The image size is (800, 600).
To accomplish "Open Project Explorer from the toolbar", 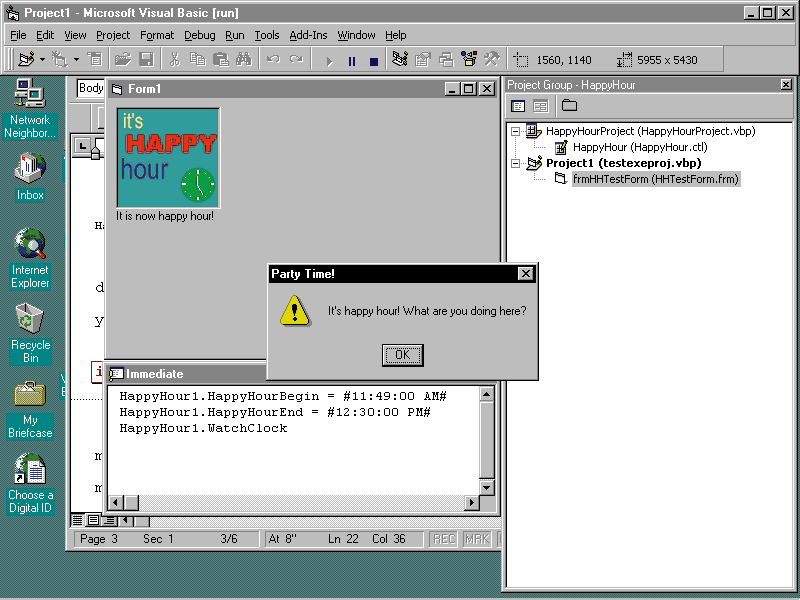I will (x=400, y=60).
